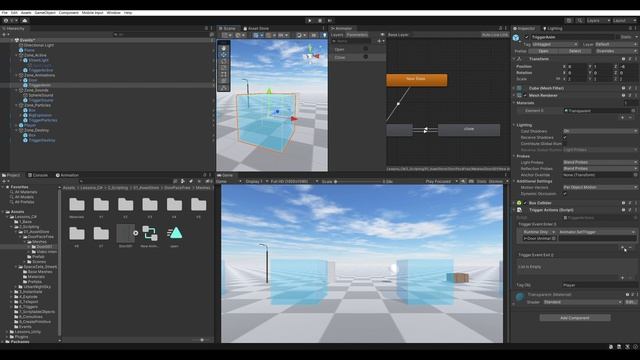This screenshot has width=640, height=360.
Task: Add a new animator parameter with plus
Action: coord(380,41)
